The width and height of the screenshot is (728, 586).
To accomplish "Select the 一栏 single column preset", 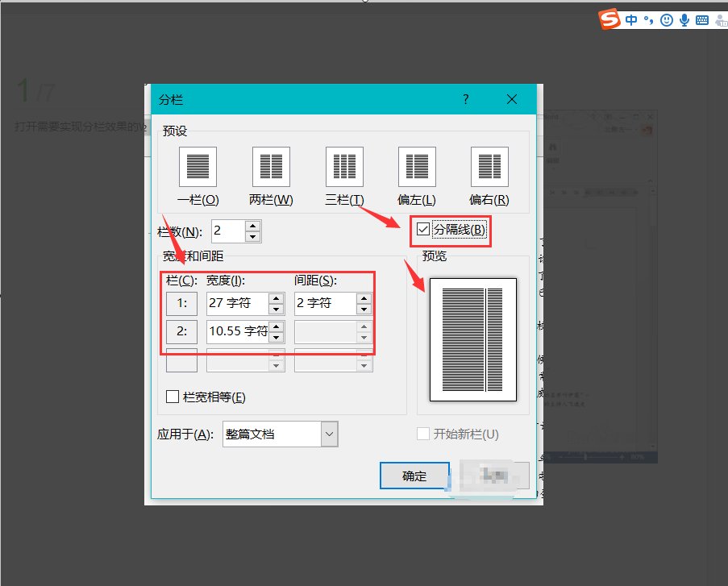I will (198, 164).
